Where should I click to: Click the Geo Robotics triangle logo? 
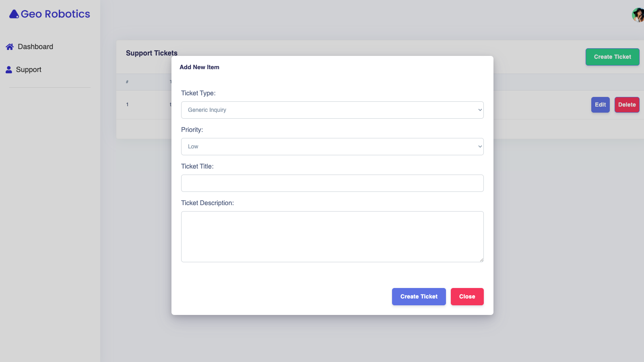14,14
